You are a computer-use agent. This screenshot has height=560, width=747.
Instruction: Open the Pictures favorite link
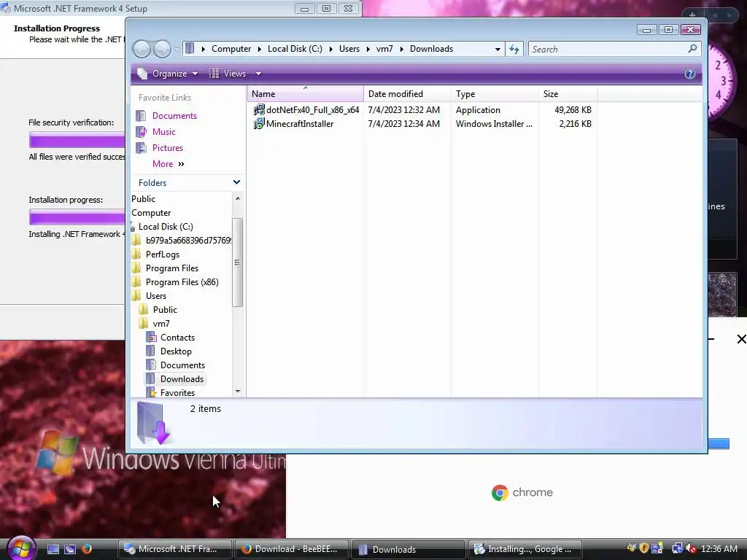pyautogui.click(x=168, y=148)
